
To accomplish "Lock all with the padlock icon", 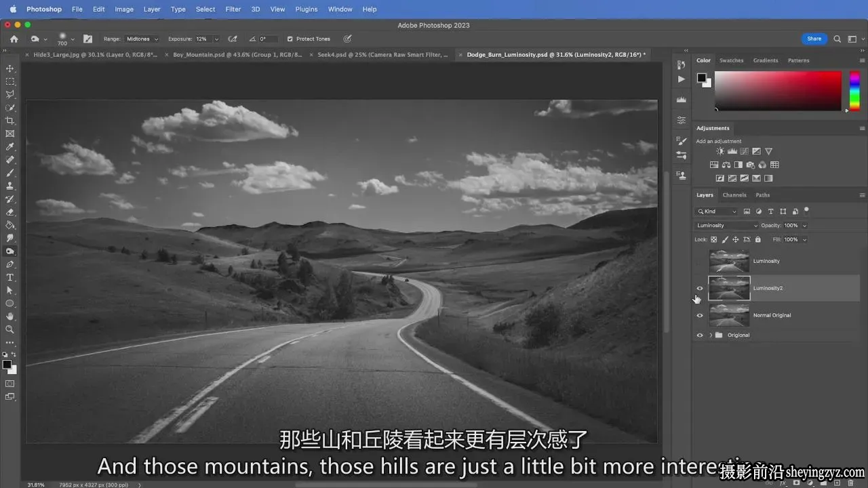I will 757,239.
